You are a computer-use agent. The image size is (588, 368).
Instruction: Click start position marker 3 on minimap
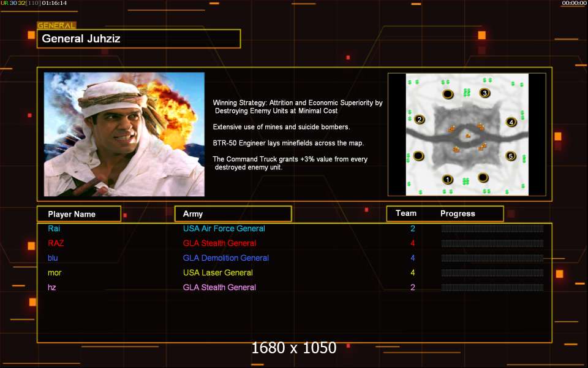(484, 93)
